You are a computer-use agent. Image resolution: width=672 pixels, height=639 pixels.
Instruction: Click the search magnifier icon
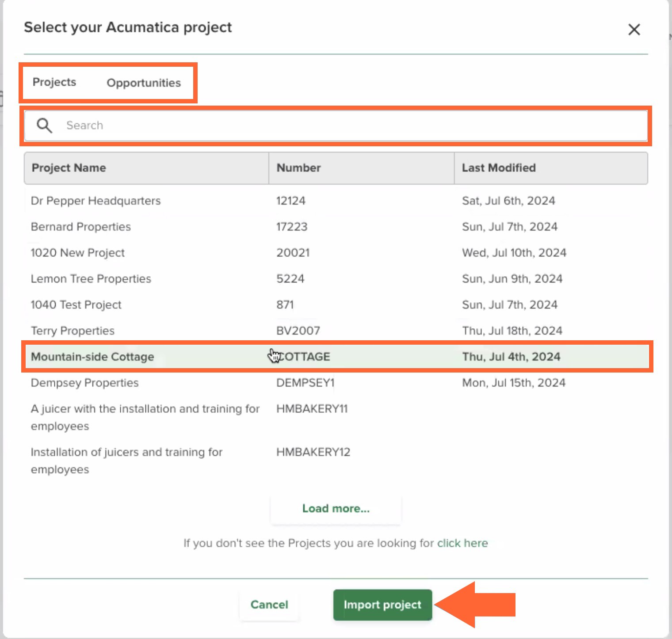pos(44,126)
